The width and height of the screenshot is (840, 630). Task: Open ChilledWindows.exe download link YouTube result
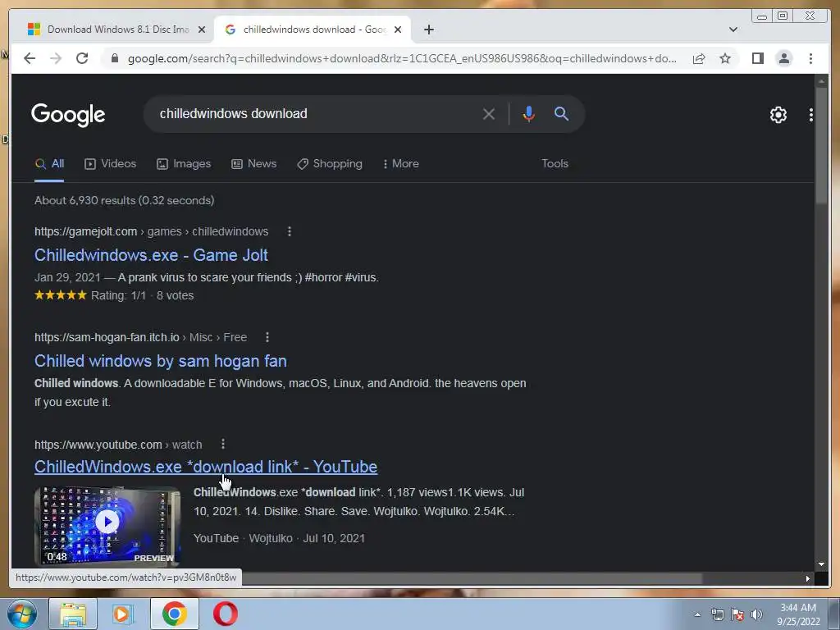pos(206,467)
